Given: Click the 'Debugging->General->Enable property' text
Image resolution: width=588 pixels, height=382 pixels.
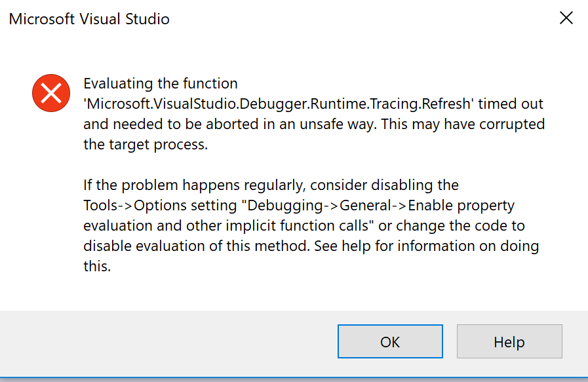Looking at the screenshot, I should (381, 206).
